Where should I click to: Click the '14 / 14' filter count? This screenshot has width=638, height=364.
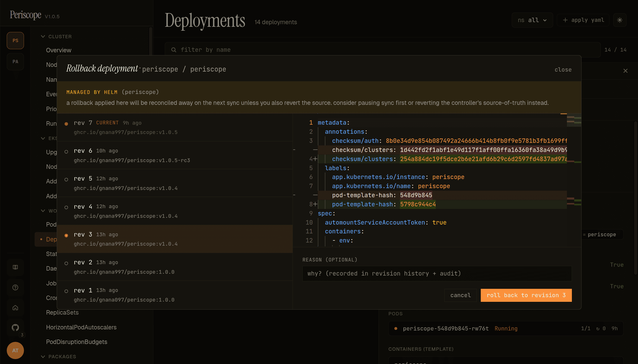(x=615, y=50)
